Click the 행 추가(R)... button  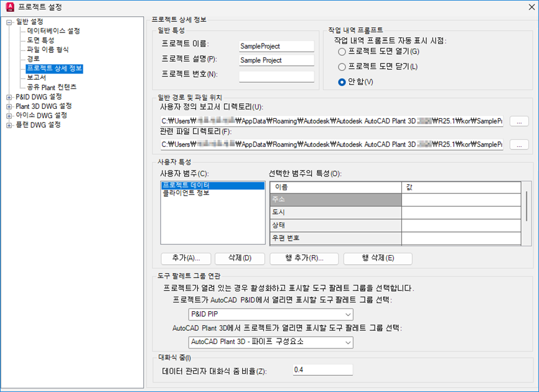click(304, 258)
